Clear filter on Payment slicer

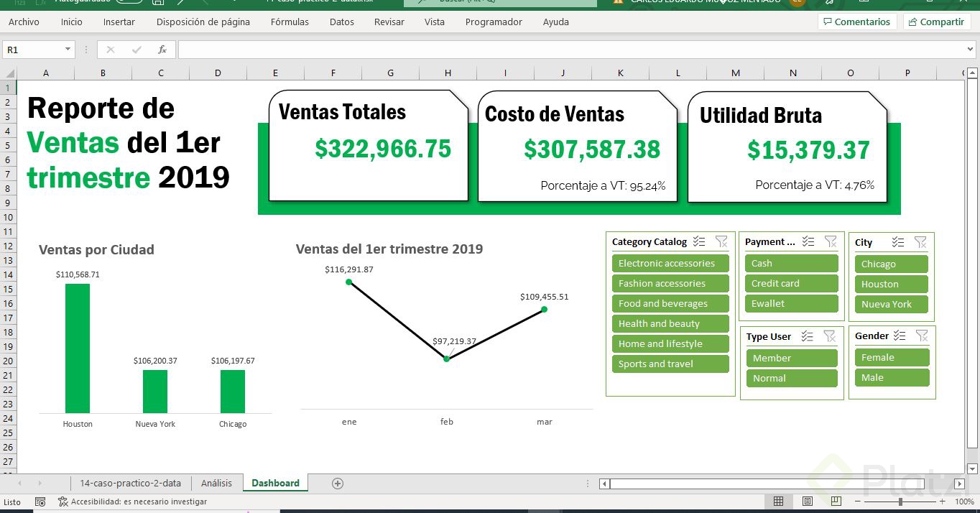tap(831, 242)
